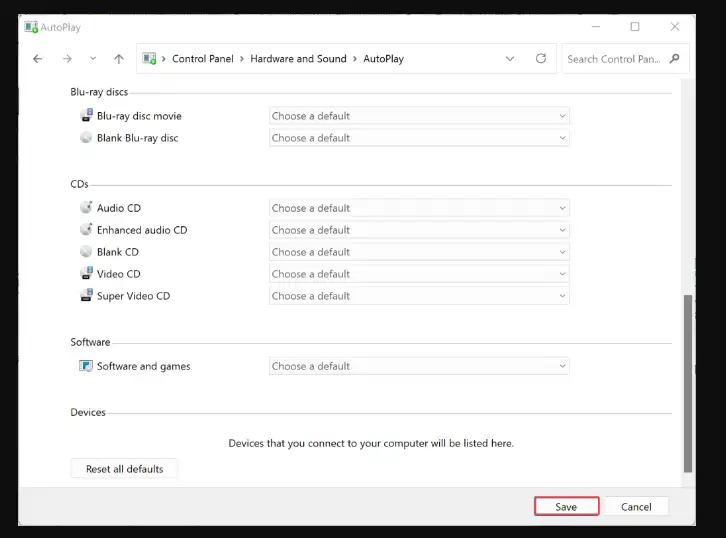The height and width of the screenshot is (538, 726).
Task: Click the Search Control Panel field
Action: point(614,59)
